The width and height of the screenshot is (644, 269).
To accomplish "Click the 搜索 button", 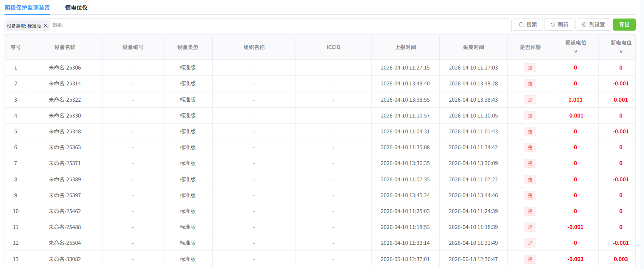I will (528, 25).
